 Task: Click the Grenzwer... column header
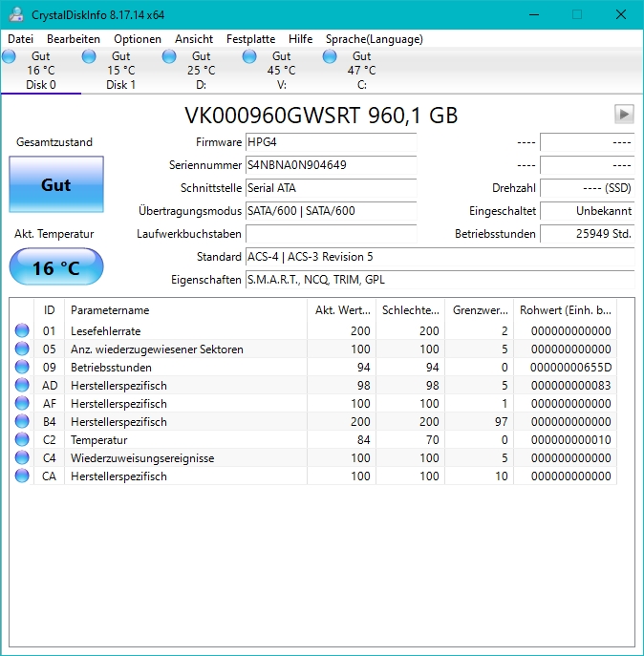[x=479, y=310]
